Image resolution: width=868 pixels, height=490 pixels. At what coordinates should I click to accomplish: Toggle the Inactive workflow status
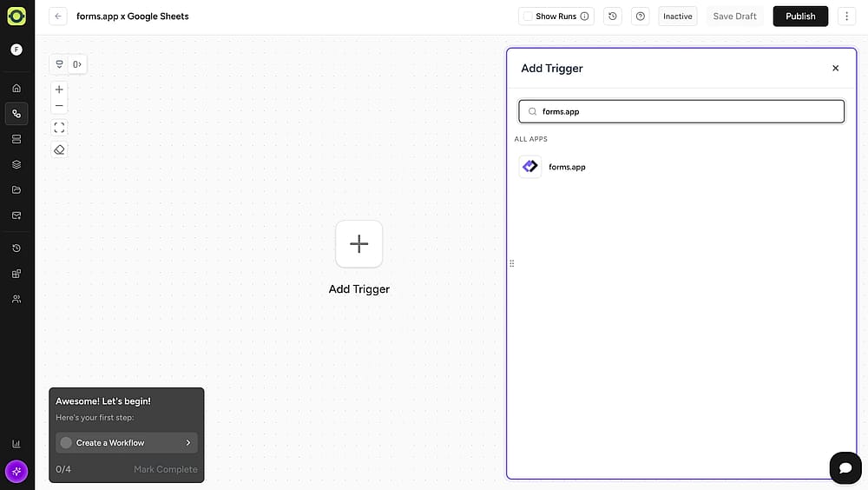[678, 17]
